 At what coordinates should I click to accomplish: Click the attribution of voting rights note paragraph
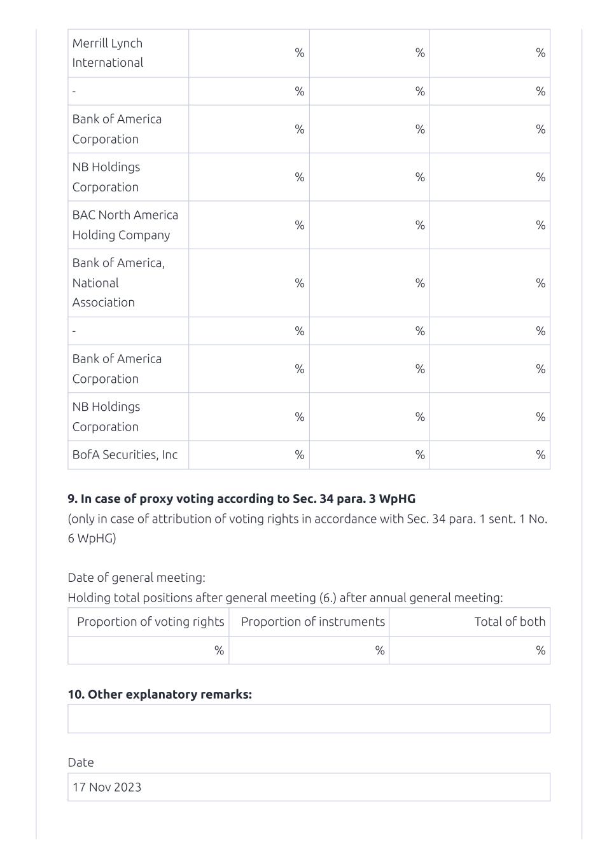(307, 528)
